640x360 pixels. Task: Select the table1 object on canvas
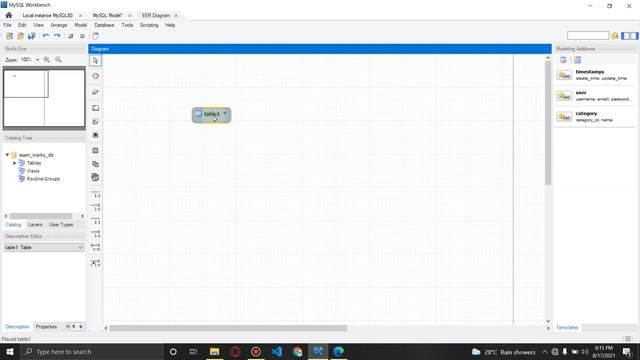pos(211,115)
